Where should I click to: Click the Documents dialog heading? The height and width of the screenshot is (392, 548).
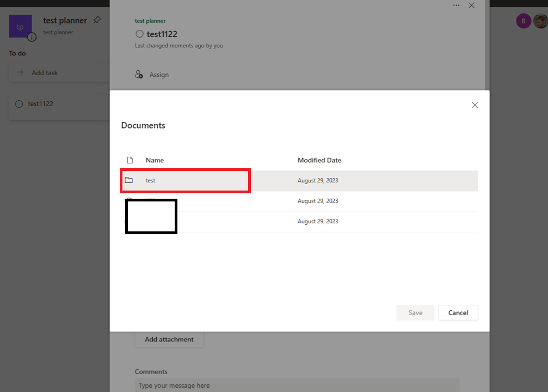pyautogui.click(x=143, y=125)
